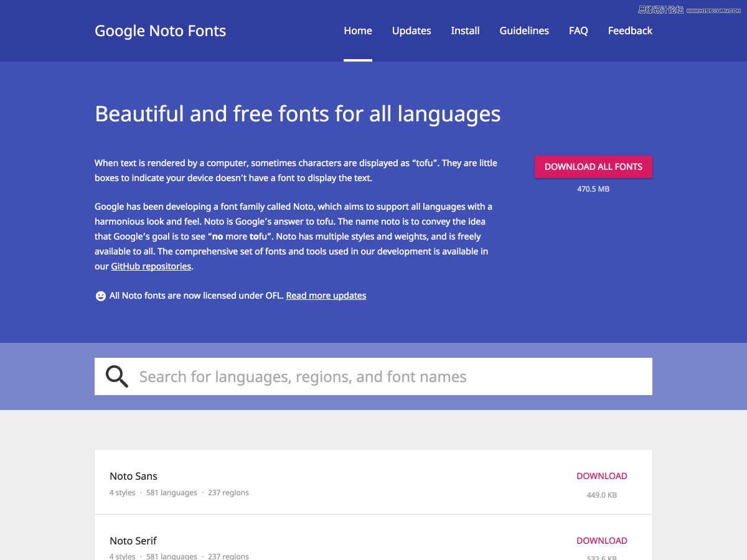
Task: Open the Noto Sans font entry
Action: click(133, 476)
